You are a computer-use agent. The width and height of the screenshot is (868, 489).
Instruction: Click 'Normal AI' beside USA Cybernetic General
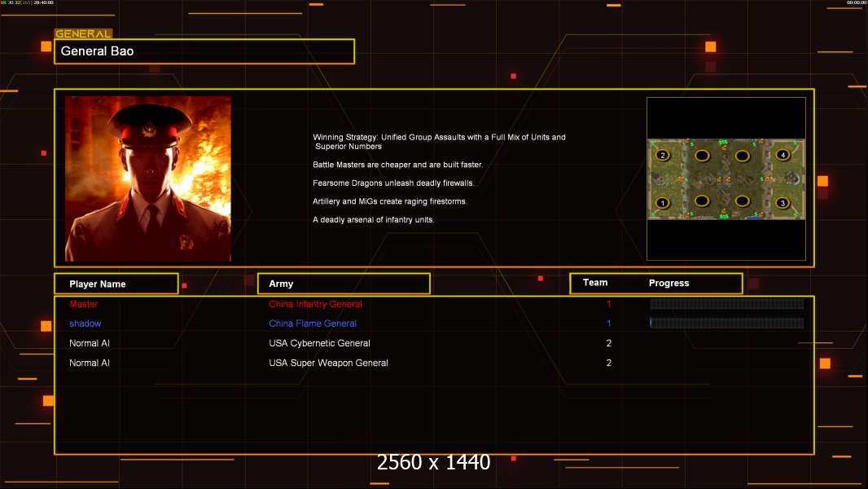[89, 343]
